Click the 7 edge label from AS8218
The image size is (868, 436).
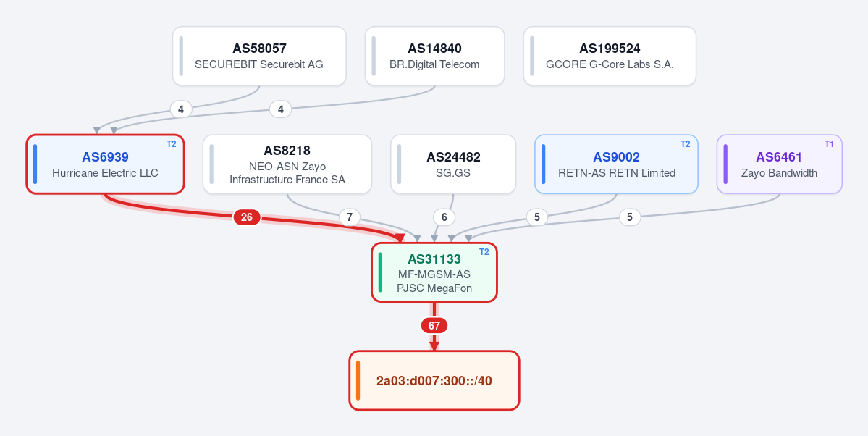(x=349, y=218)
